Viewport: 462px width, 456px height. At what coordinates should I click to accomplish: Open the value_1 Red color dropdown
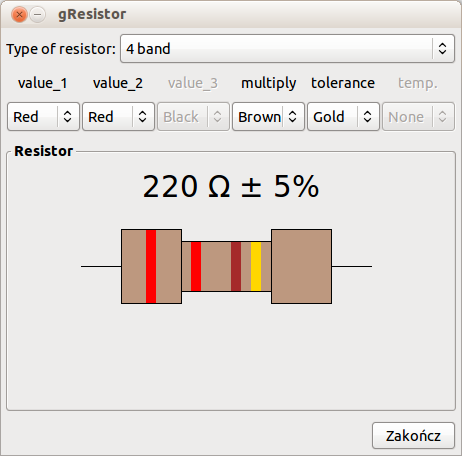(x=43, y=117)
